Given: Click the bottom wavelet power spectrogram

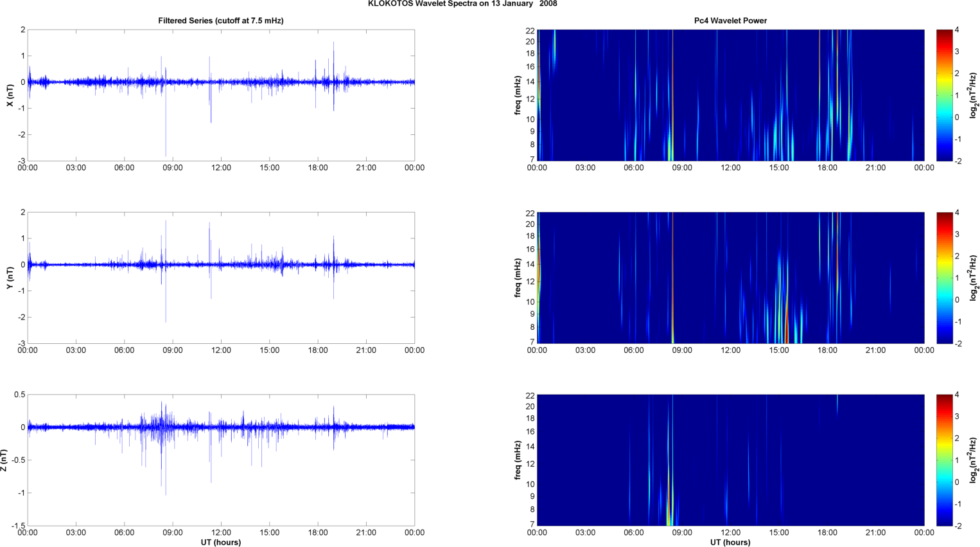Looking at the screenshot, I should [x=730, y=460].
